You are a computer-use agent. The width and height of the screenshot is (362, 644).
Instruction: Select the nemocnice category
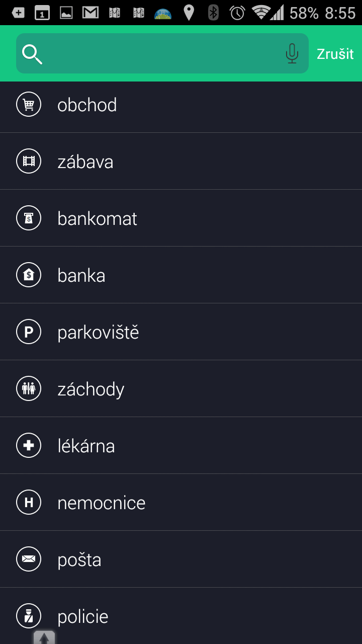[181, 503]
